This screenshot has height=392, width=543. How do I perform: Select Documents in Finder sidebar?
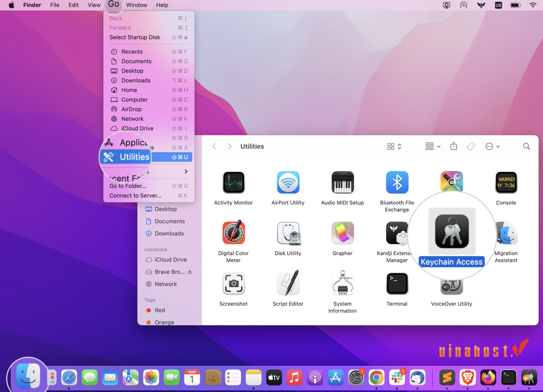(x=170, y=221)
